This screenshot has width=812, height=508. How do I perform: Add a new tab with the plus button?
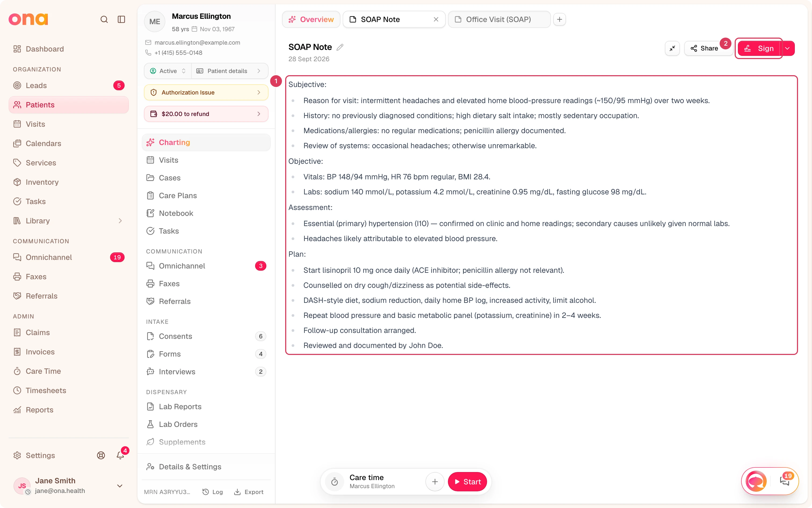coord(559,20)
